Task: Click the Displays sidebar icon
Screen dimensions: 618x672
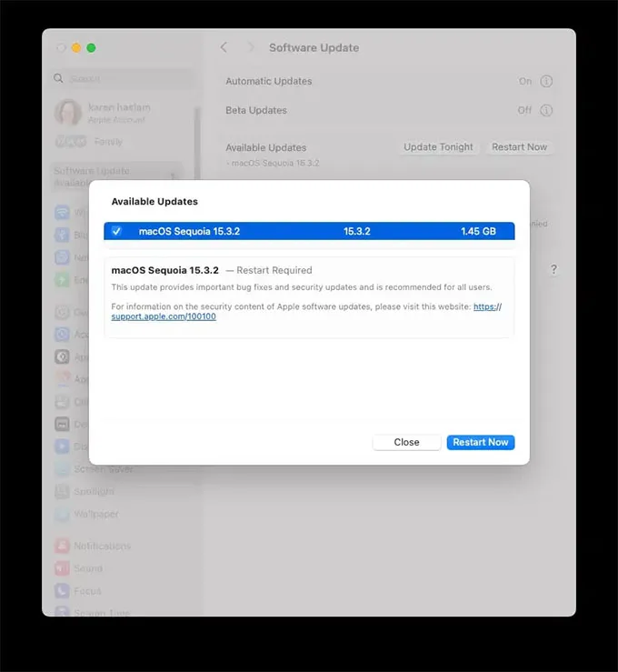Action: click(x=62, y=446)
